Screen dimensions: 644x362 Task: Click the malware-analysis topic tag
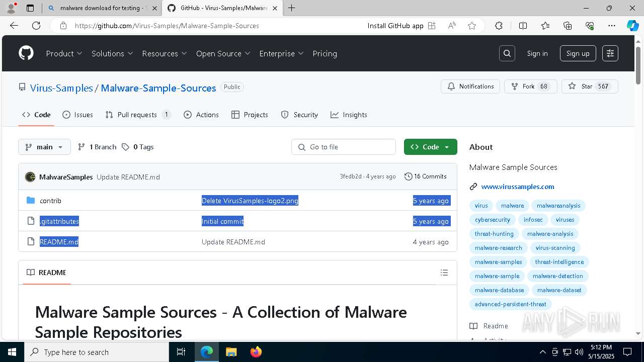click(550, 234)
